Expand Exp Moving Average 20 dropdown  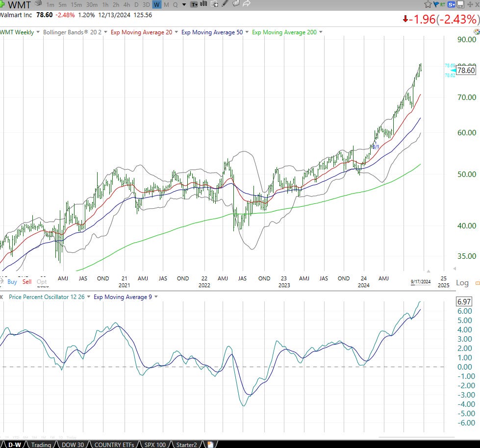[x=177, y=32]
